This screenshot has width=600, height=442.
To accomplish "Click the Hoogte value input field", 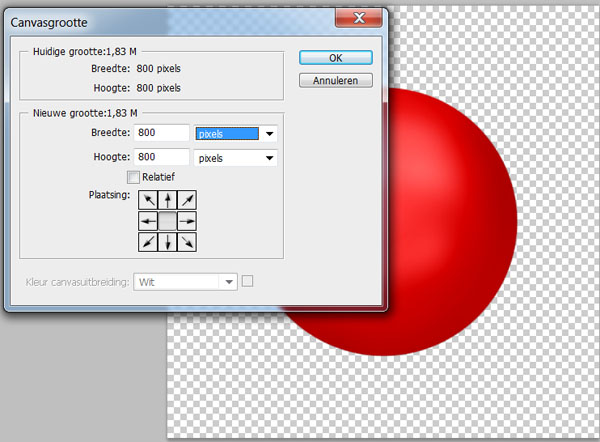I will tap(161, 157).
